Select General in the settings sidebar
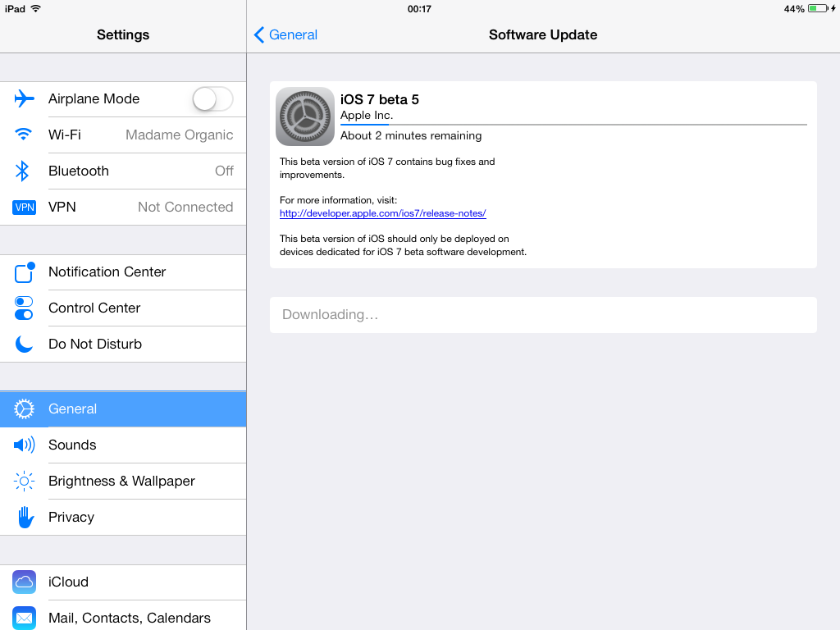Screen dimensions: 840x630 [123, 409]
